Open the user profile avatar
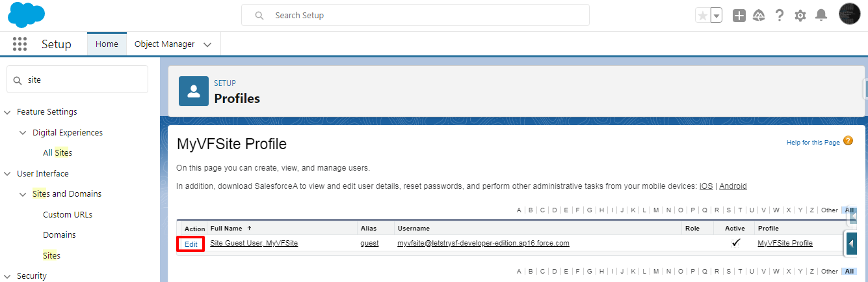Image resolution: width=868 pixels, height=282 pixels. (850, 14)
